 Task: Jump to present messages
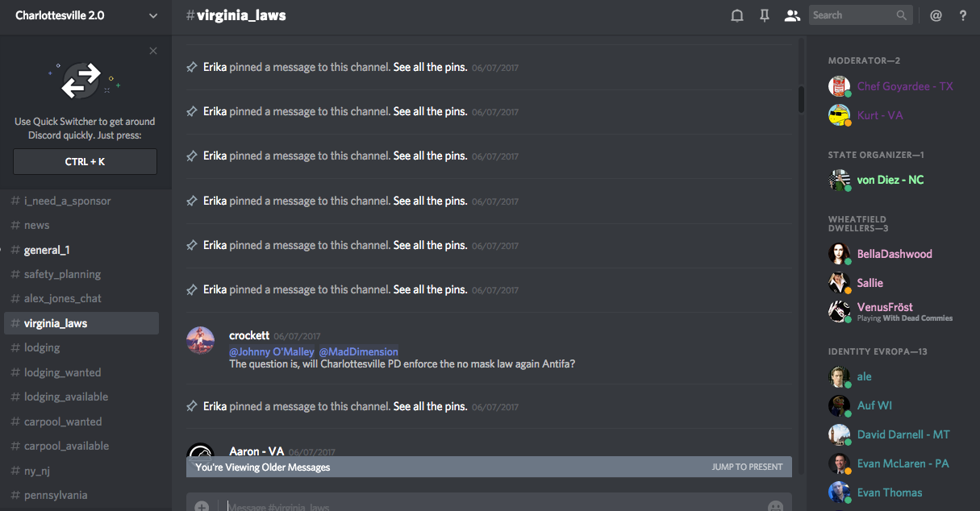tap(747, 467)
